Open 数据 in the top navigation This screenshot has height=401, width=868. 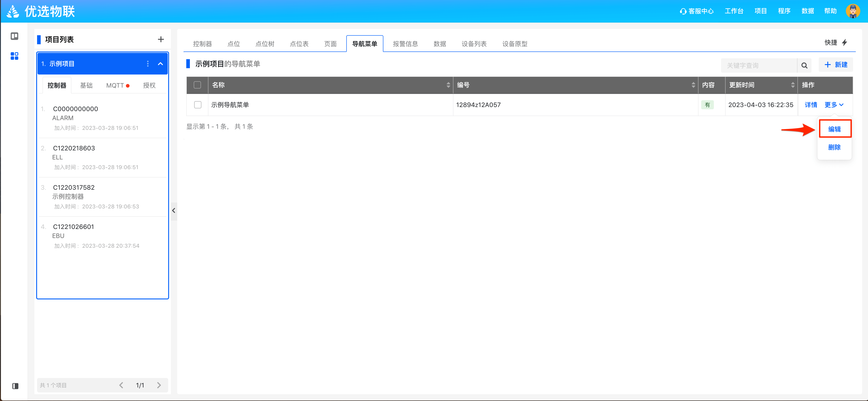(808, 11)
